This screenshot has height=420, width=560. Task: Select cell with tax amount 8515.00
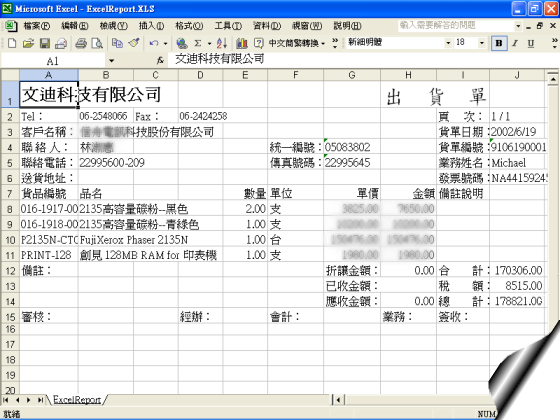(x=518, y=286)
